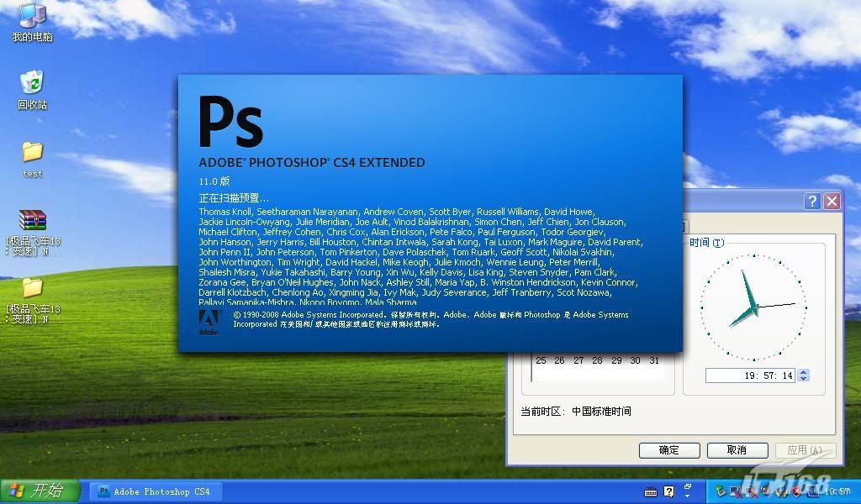The height and width of the screenshot is (504, 861).
Task: Click the red security shield tray icon
Action: [x=796, y=491]
